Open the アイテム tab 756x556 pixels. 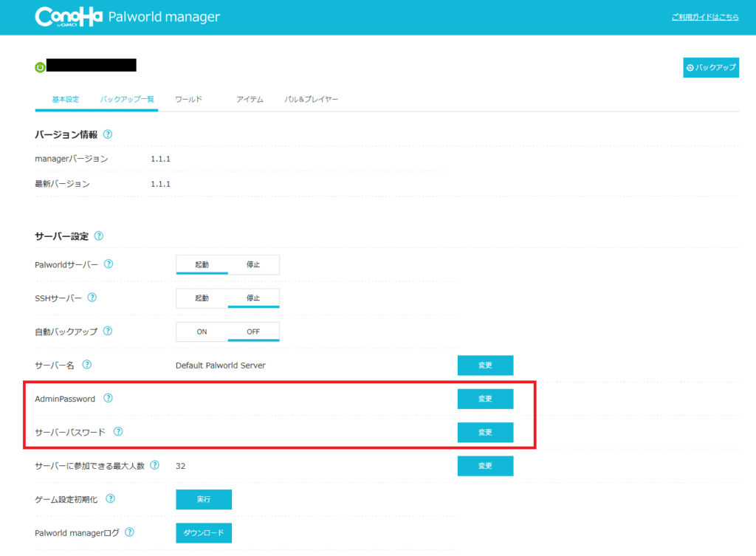click(250, 100)
